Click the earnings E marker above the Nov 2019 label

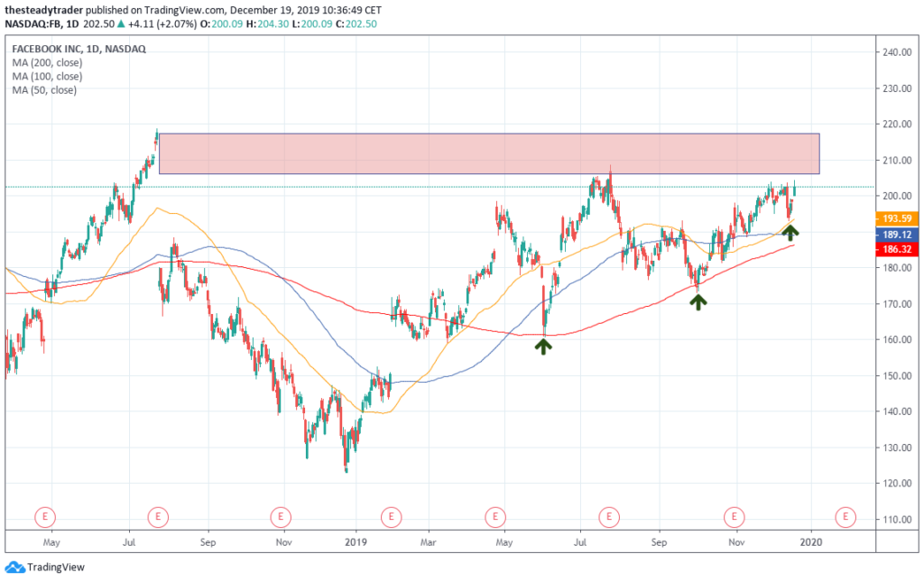point(735,517)
